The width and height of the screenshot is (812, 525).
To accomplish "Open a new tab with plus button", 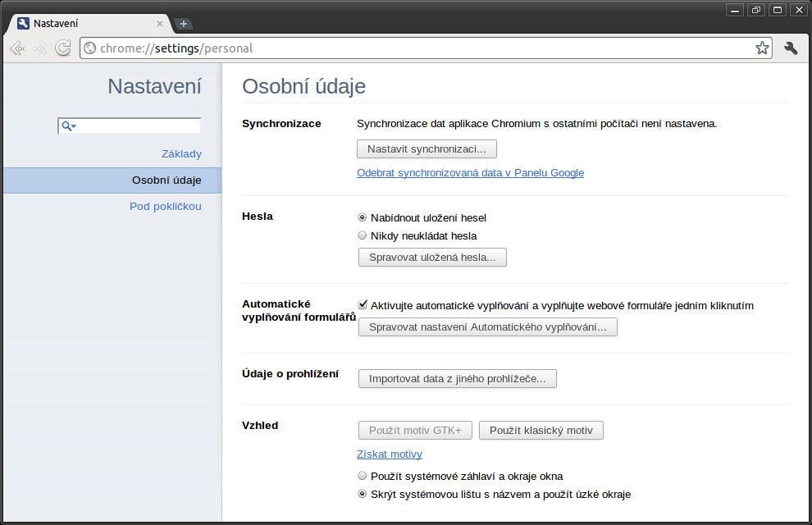I will tap(184, 24).
